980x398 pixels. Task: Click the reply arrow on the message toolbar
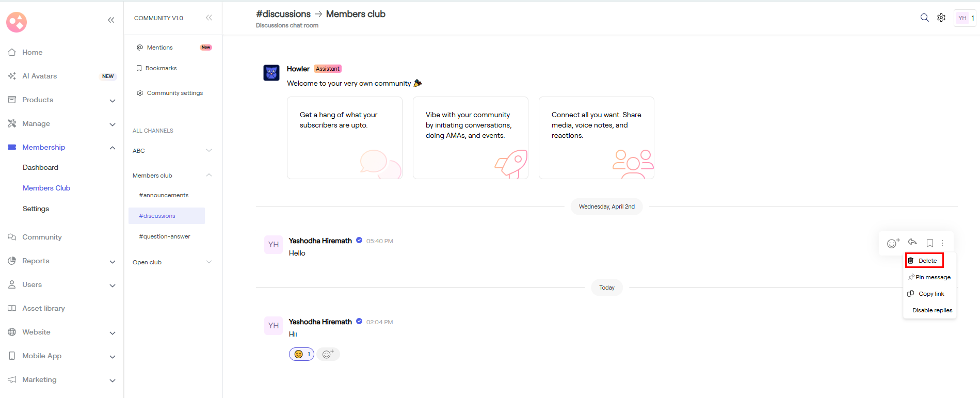[912, 243]
